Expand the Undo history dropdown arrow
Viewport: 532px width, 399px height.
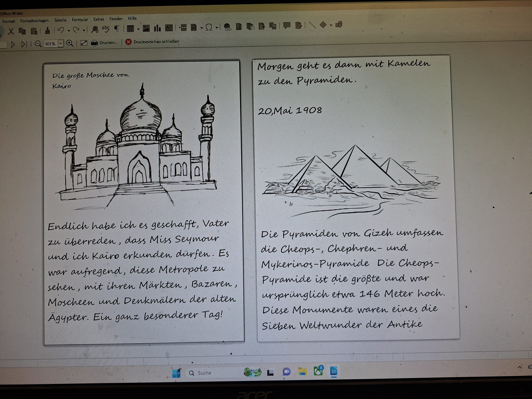point(69,31)
